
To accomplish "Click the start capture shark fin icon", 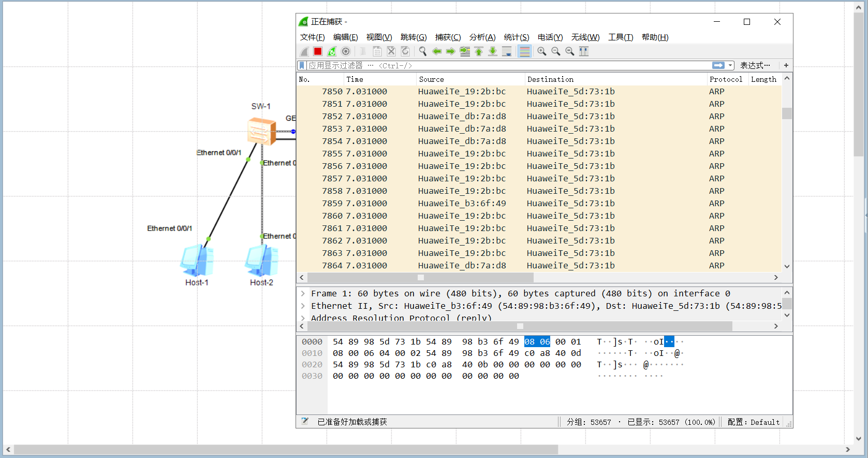I will 304,51.
